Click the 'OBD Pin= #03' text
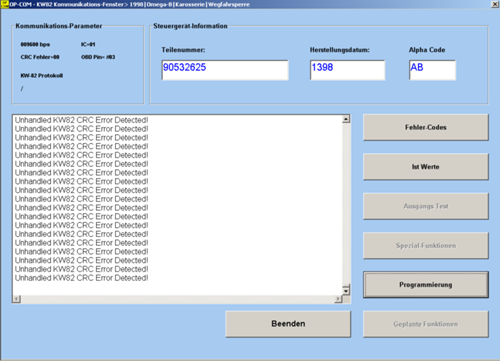 [x=98, y=57]
